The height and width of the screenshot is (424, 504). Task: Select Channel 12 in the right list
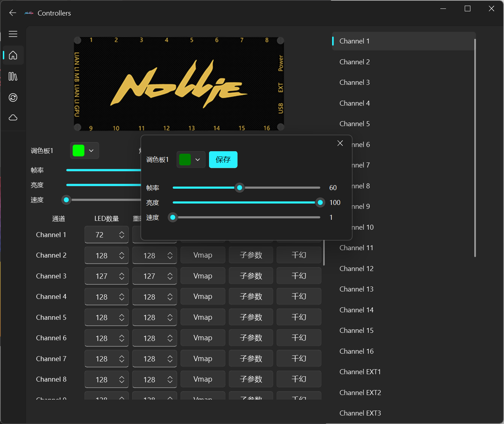click(403, 269)
